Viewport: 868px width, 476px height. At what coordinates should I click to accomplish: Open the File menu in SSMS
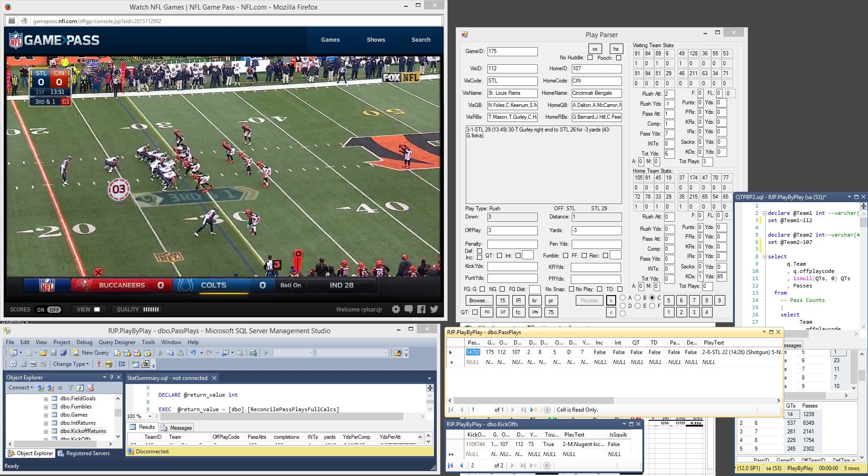click(10, 342)
